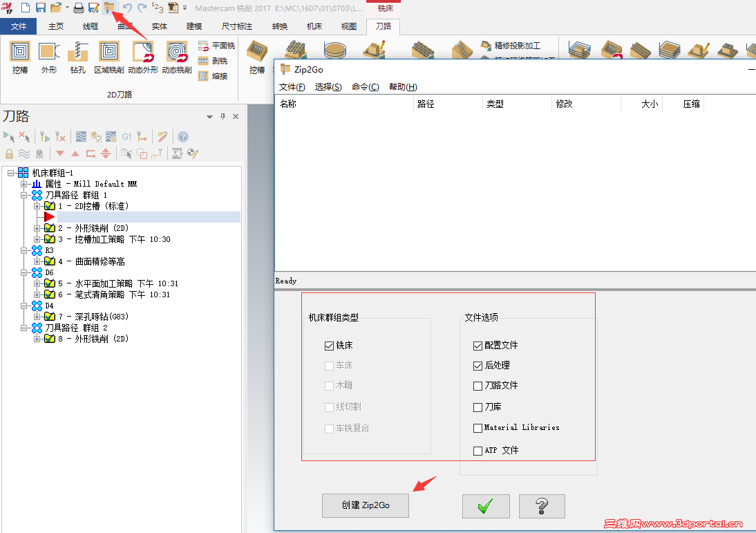Open Zip2Go 命令(C) menu
The height and width of the screenshot is (533, 756).
365,87
